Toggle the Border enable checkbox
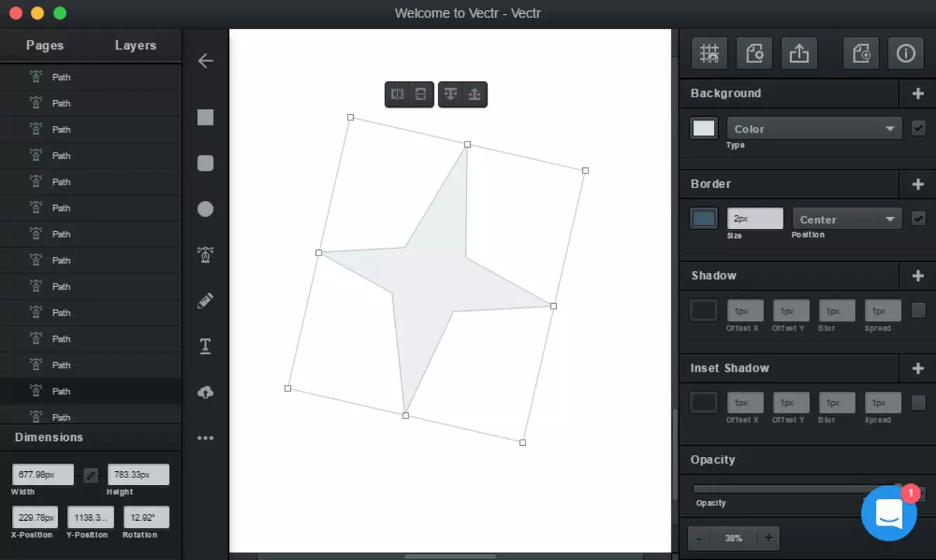This screenshot has width=936, height=560. coord(918,218)
